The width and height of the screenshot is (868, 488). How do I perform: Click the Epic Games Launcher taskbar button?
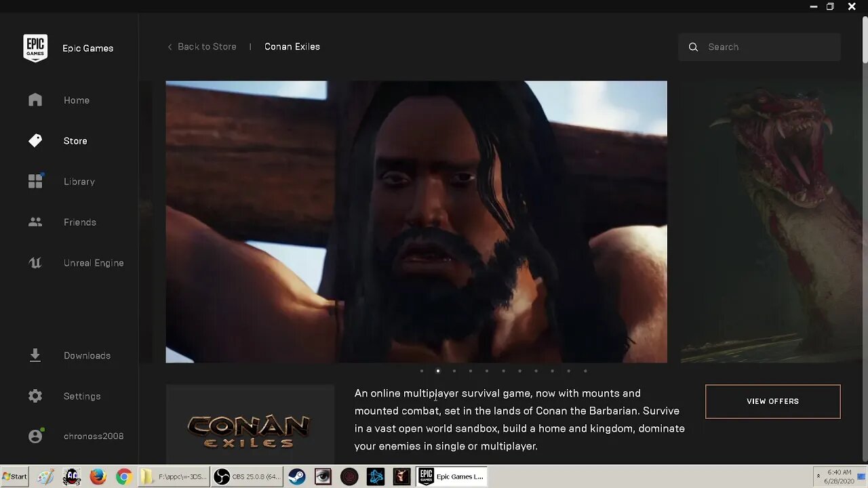[x=452, y=476]
